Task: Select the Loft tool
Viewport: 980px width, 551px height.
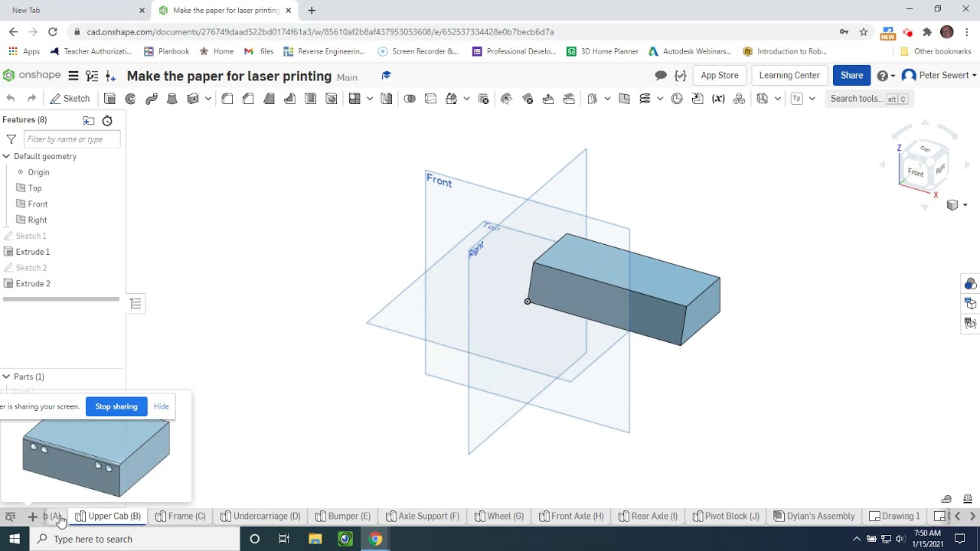Action: [172, 99]
